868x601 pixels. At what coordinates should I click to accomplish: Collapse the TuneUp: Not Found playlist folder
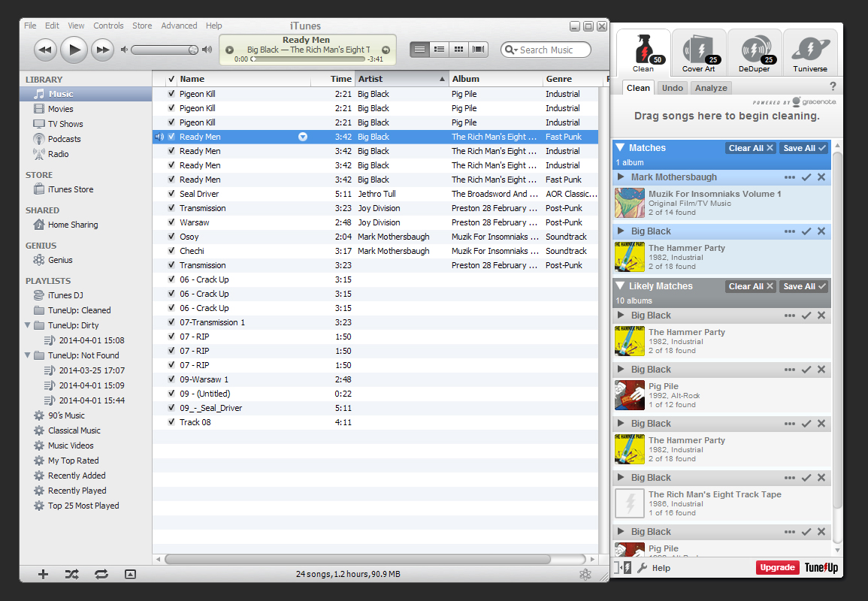28,355
